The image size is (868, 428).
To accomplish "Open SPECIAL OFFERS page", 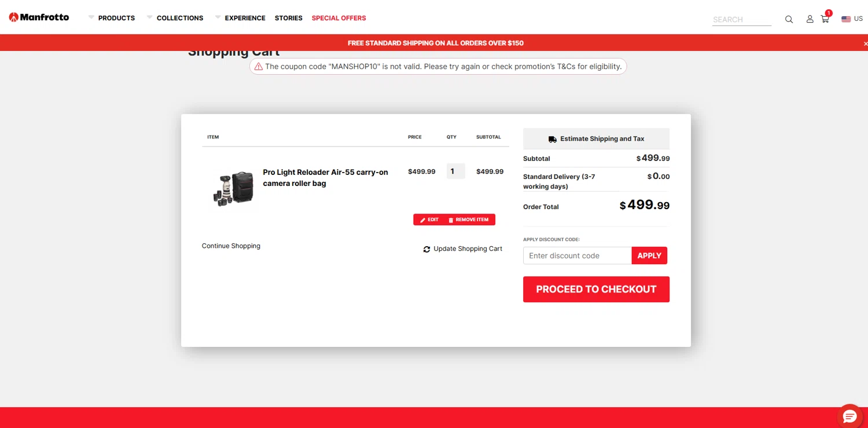I will pyautogui.click(x=339, y=18).
